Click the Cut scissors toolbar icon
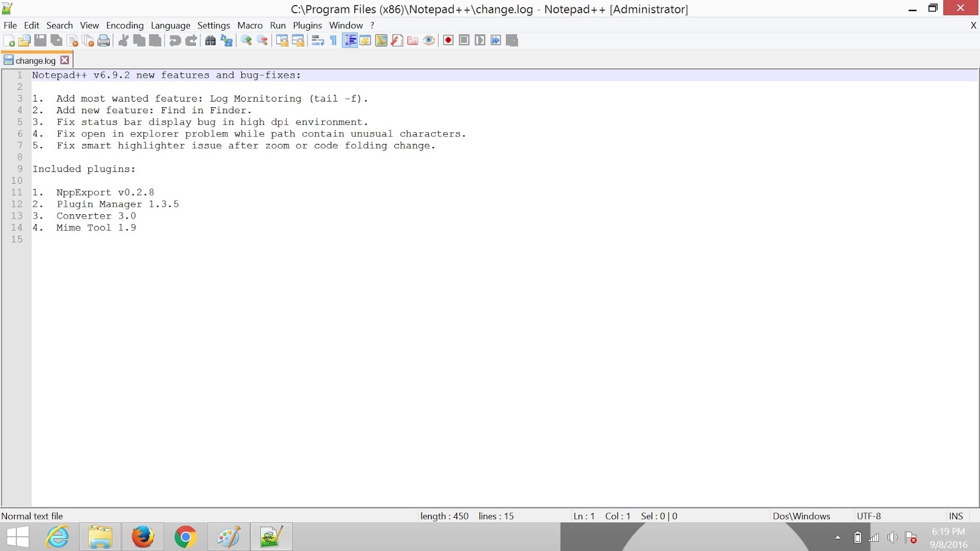The height and width of the screenshot is (551, 980). (124, 40)
